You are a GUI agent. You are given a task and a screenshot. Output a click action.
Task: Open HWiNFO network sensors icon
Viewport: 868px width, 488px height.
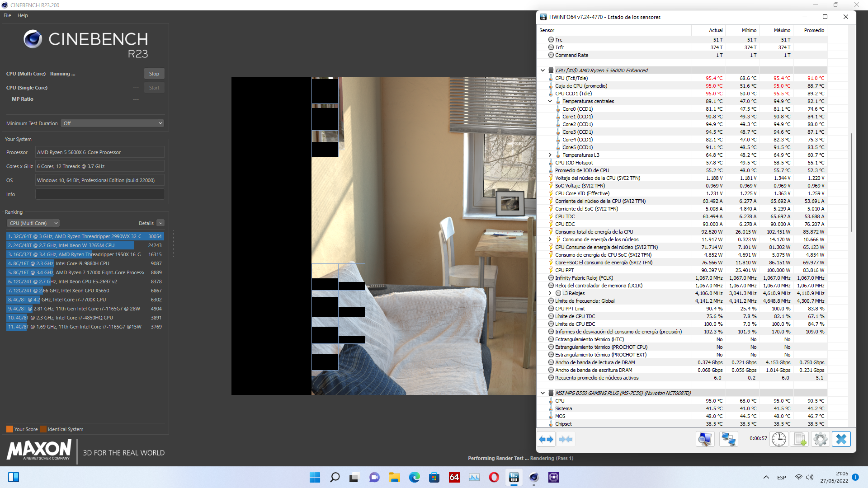(728, 439)
